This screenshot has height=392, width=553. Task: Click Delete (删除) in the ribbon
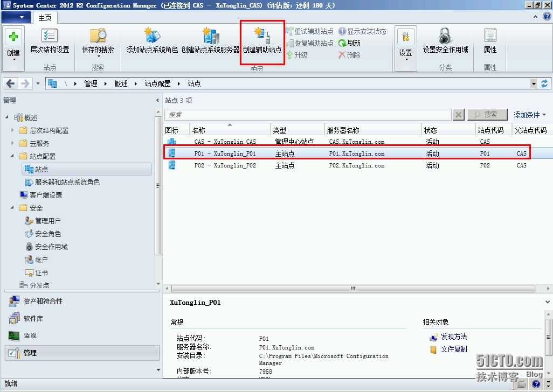point(349,55)
